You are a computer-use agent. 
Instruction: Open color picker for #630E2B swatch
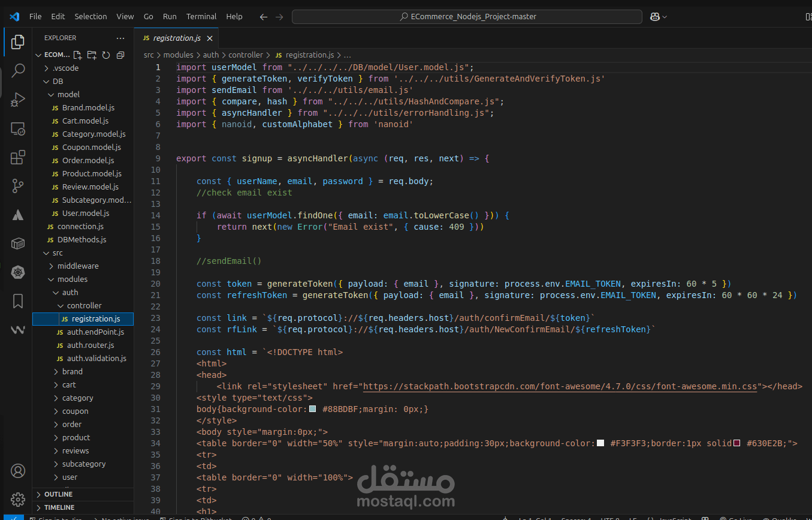(x=736, y=444)
